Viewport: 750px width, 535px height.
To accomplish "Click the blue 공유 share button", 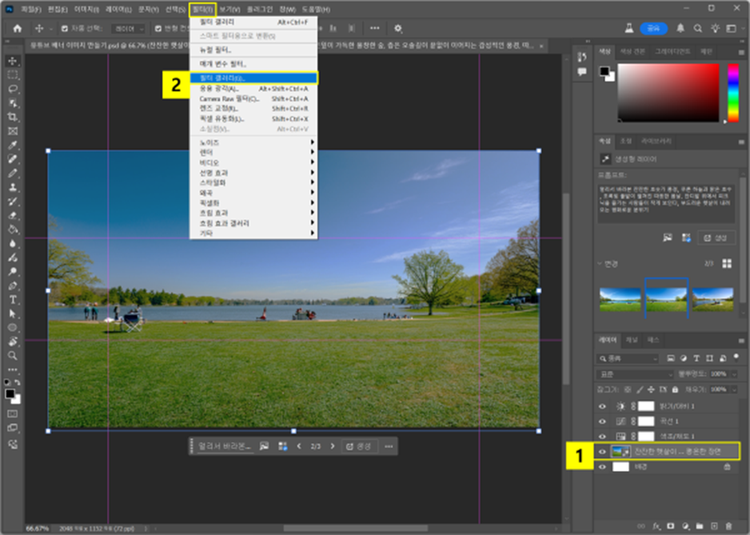I will [652, 28].
